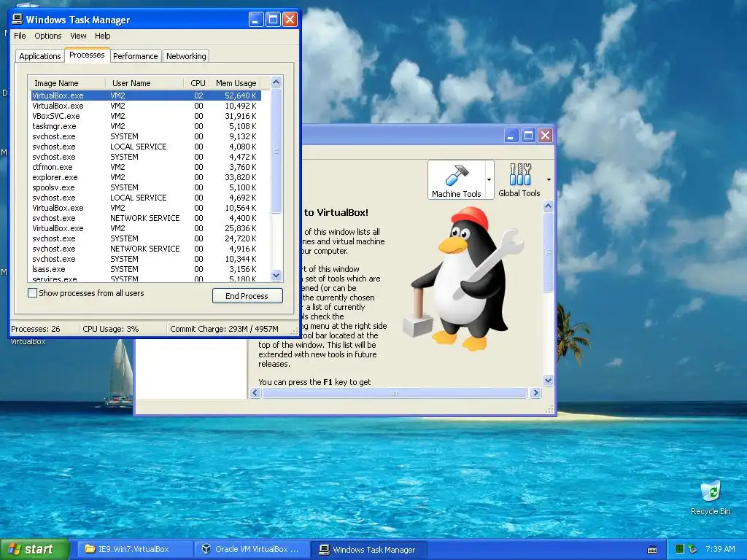Screen dimensions: 747x560
Task: Select the ctfmon.exe process row
Action: (146, 167)
